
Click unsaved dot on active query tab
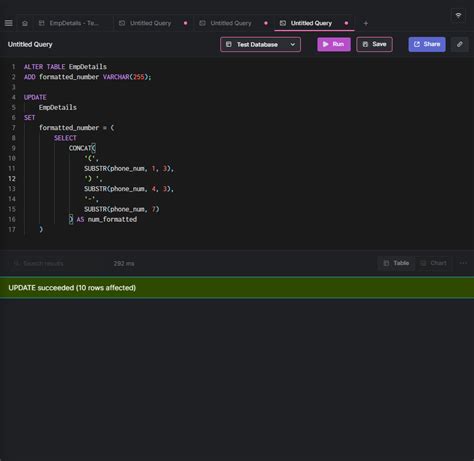346,23
